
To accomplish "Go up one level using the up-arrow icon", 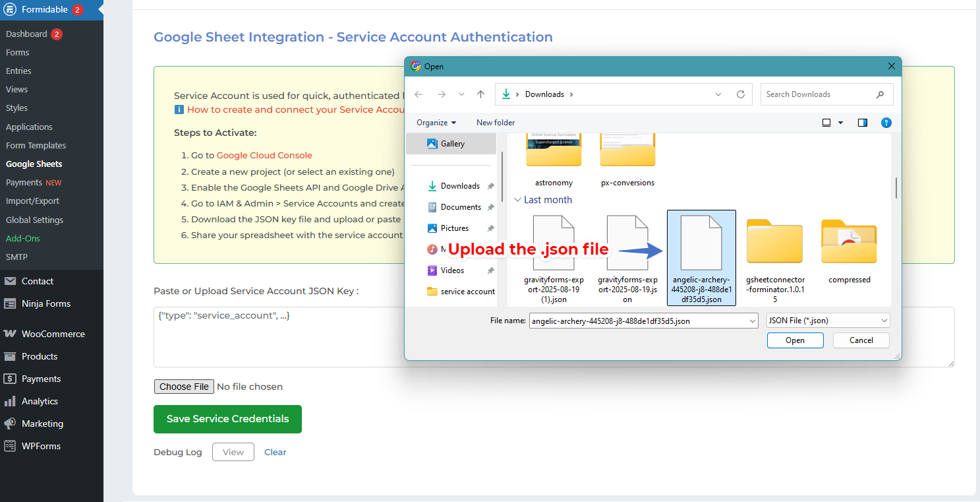I will (479, 94).
